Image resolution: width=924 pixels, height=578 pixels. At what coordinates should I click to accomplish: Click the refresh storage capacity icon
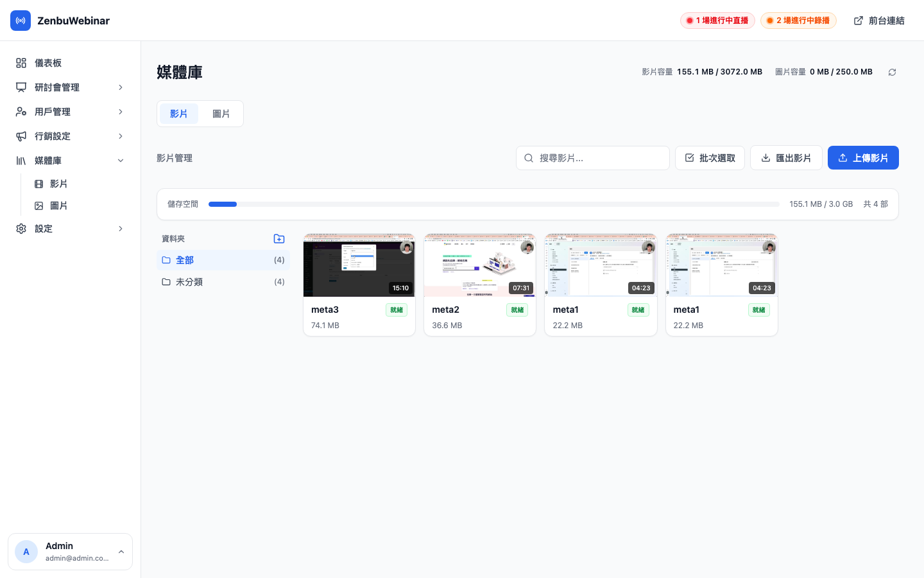click(x=892, y=72)
